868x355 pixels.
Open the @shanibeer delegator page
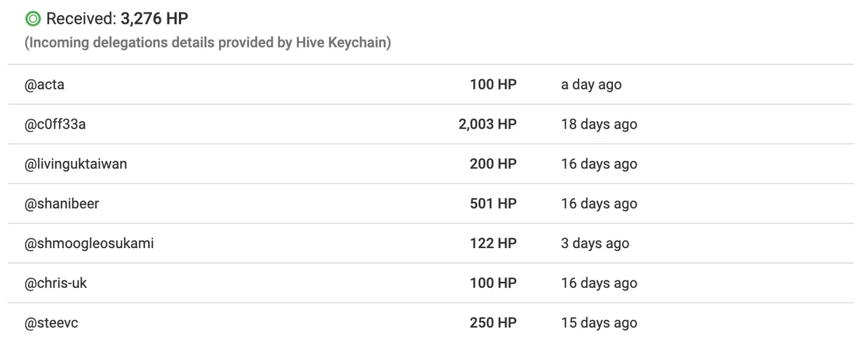62,203
